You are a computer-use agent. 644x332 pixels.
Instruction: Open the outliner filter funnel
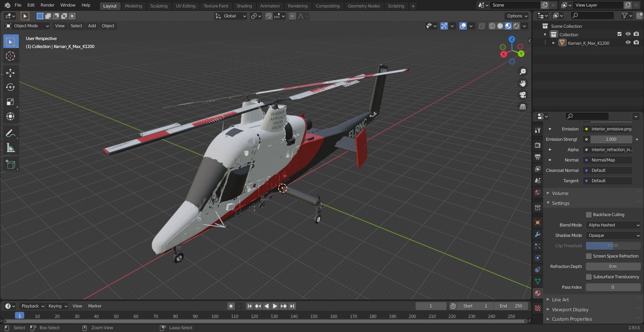coord(625,16)
